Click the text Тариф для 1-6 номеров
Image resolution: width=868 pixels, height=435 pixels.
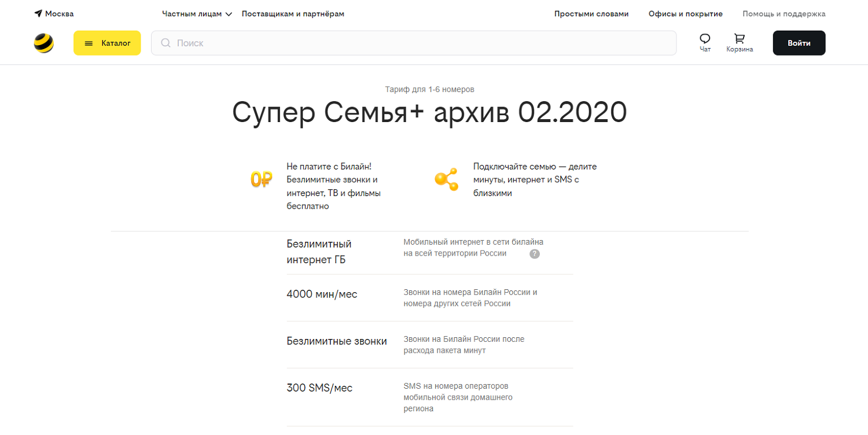(x=429, y=89)
